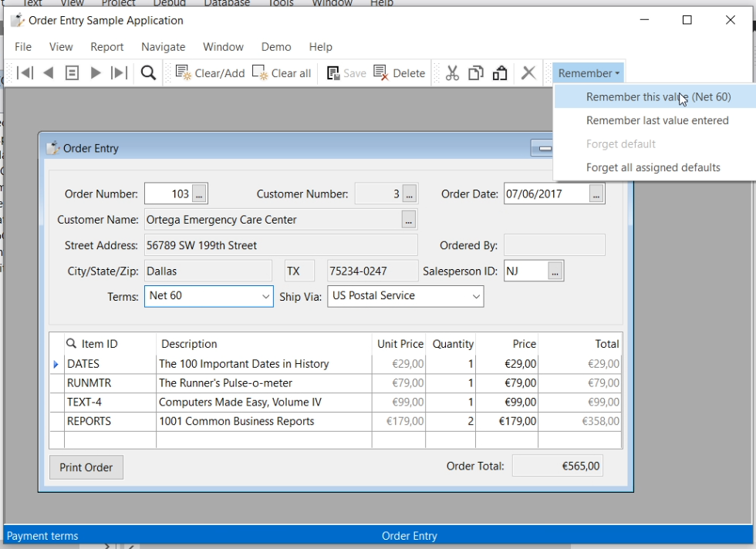Toggle the Remember dropdown button
756x549 pixels.
[x=589, y=73]
